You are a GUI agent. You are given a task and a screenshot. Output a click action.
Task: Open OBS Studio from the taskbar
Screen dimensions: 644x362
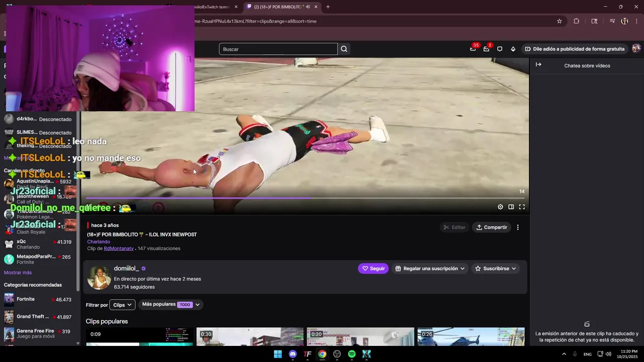pyautogui.click(x=337, y=354)
